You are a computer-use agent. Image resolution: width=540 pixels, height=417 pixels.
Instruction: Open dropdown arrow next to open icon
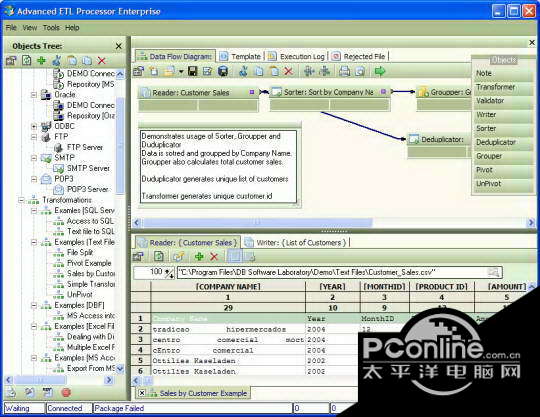pos(181,72)
